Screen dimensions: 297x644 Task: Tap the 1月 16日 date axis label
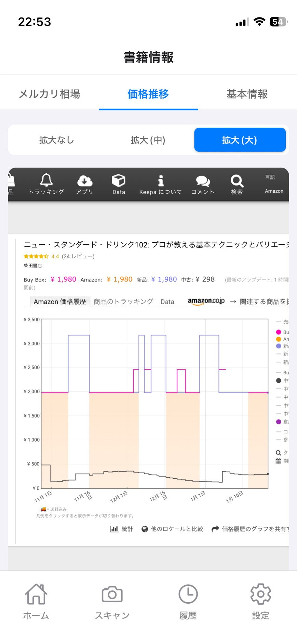point(234,497)
